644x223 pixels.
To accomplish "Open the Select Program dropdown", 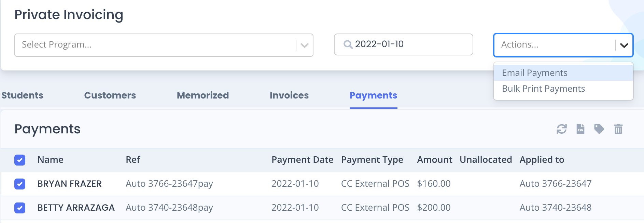I will [164, 45].
